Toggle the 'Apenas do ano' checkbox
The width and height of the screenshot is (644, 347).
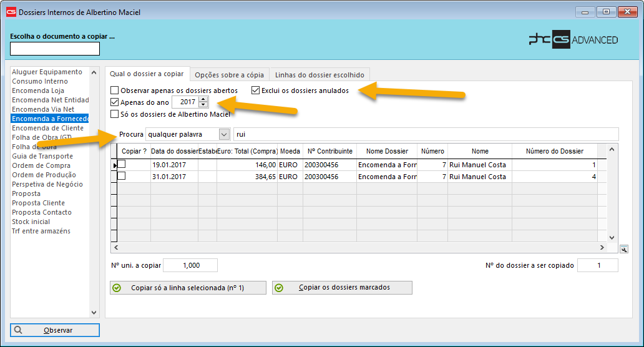click(x=114, y=102)
